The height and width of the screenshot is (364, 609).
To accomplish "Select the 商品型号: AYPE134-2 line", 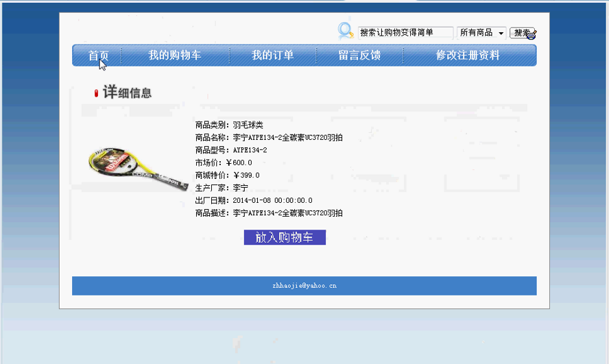I will tap(231, 150).
